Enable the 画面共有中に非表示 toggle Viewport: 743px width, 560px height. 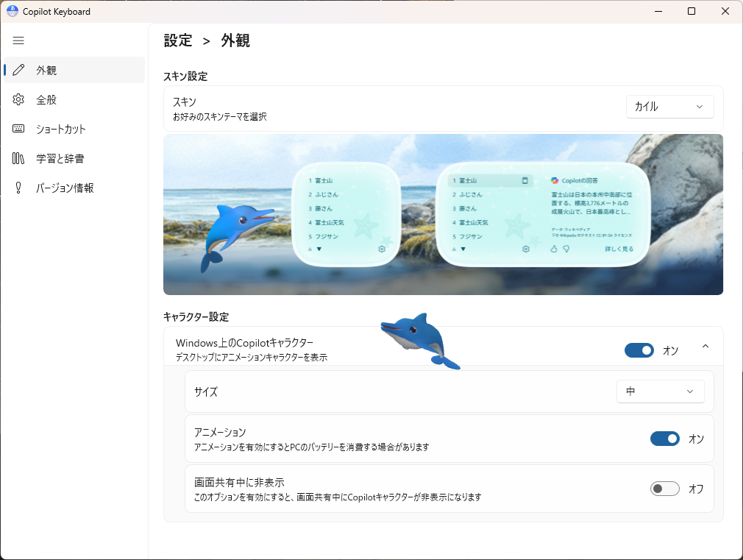click(x=664, y=489)
